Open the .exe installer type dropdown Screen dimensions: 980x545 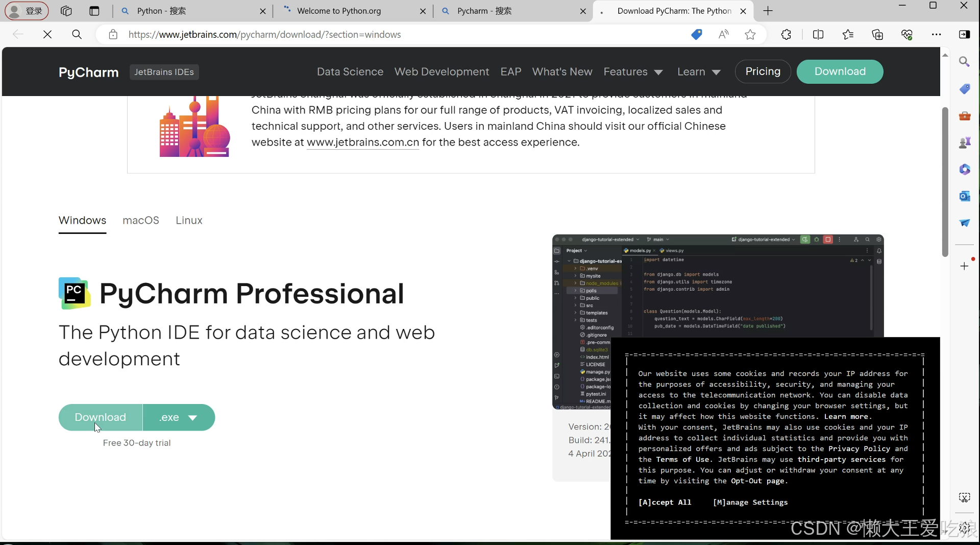tap(179, 417)
